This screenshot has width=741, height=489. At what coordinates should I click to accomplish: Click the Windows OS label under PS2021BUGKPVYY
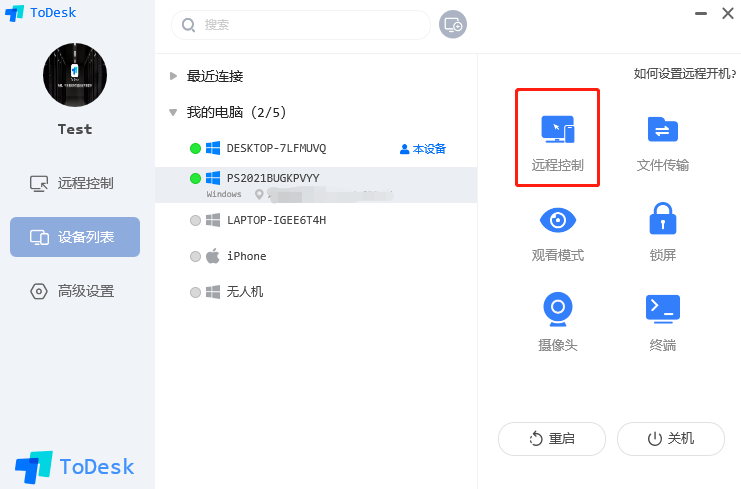click(224, 194)
